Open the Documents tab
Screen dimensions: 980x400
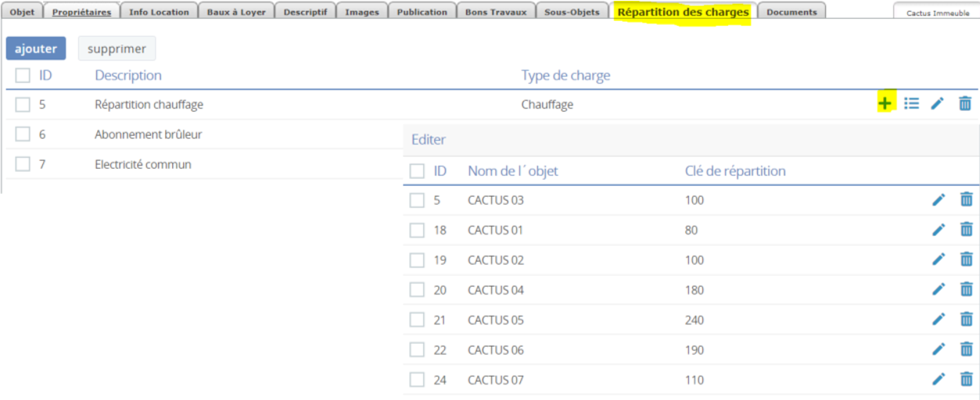(x=792, y=12)
